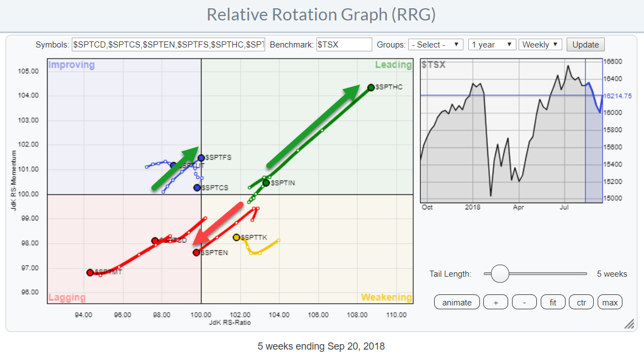Click the animate button

click(457, 302)
